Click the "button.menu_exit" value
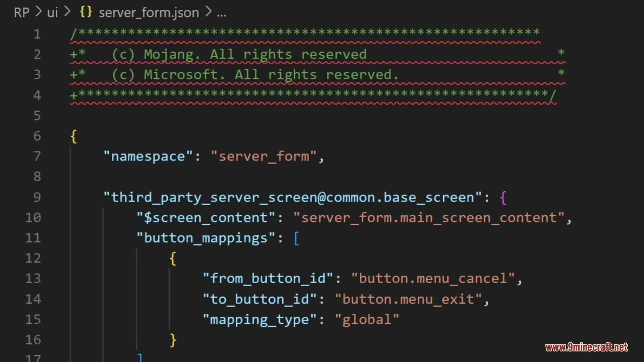This screenshot has height=362, width=644. coord(409,299)
